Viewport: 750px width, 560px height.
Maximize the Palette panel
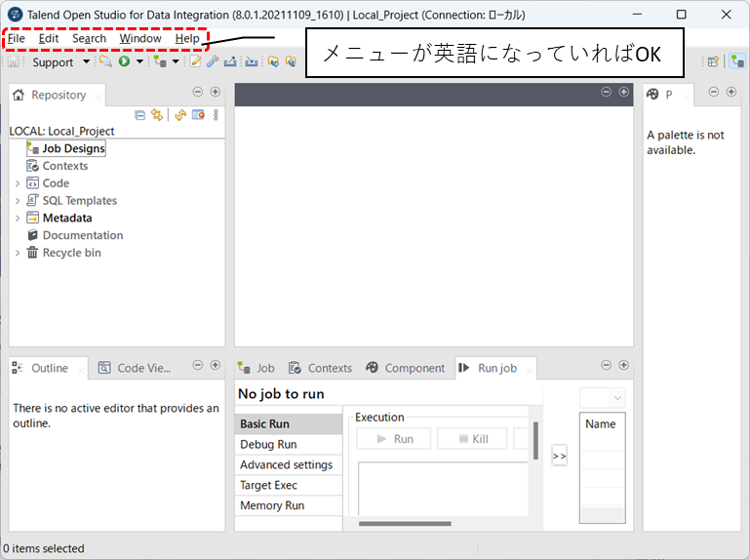(731, 92)
